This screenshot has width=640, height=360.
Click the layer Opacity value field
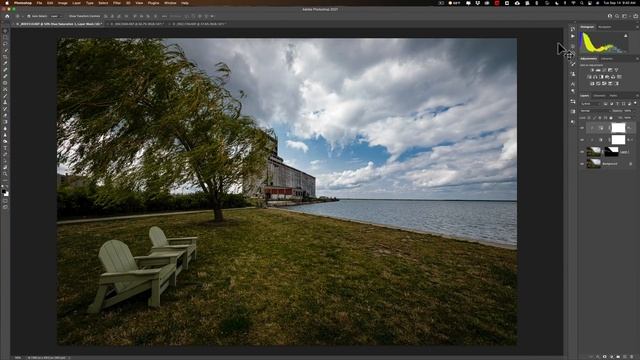(627, 111)
